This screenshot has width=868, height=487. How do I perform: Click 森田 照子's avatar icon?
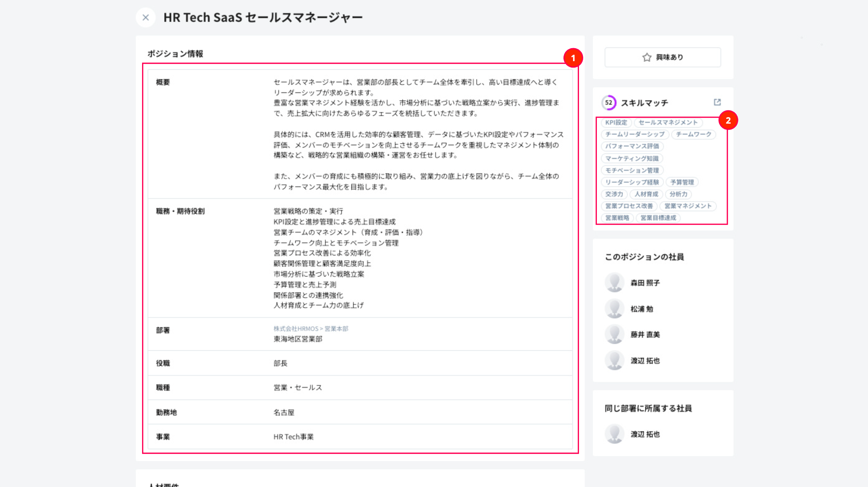[614, 283]
